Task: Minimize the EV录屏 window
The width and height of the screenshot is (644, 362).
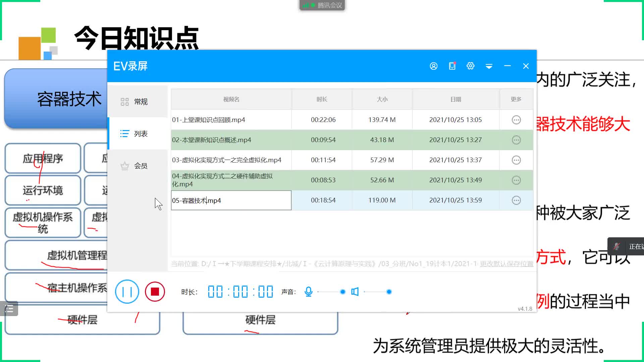Action: pyautogui.click(x=507, y=66)
